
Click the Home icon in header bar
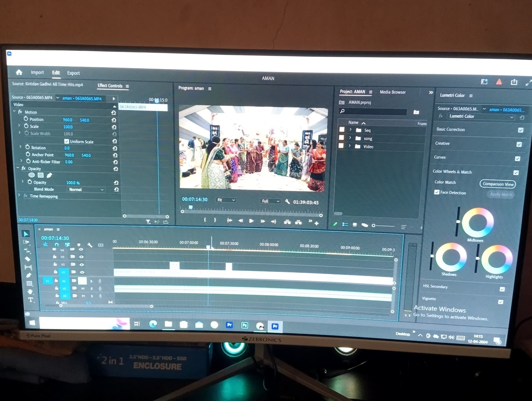pos(19,72)
